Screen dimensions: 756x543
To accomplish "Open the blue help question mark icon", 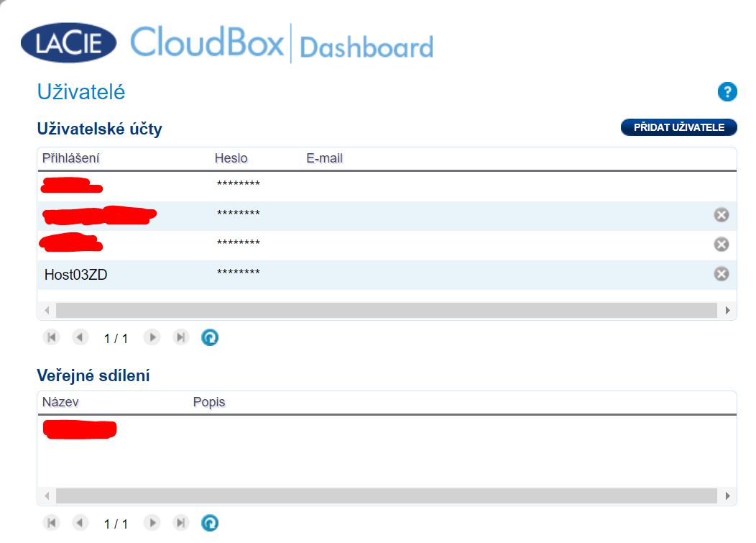I will tap(727, 92).
